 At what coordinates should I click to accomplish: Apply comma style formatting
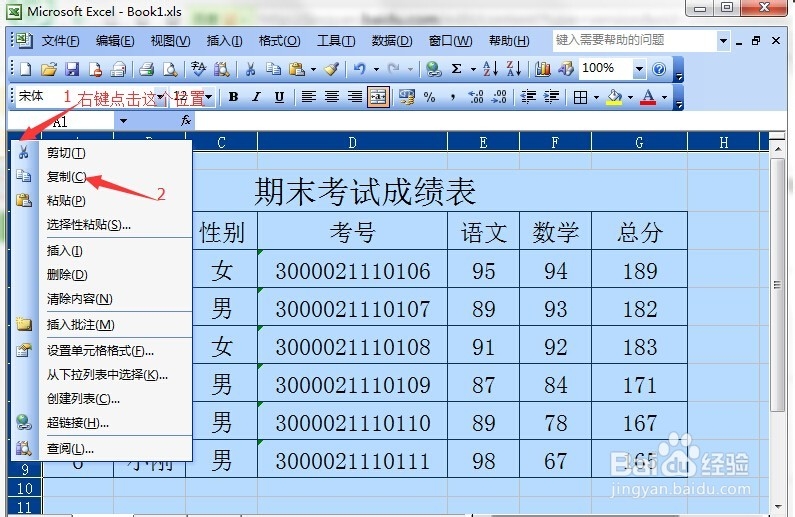click(453, 97)
